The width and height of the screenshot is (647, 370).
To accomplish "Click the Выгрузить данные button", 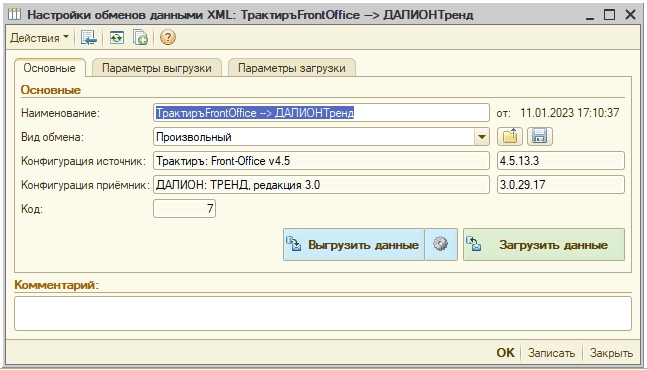I will [x=354, y=245].
